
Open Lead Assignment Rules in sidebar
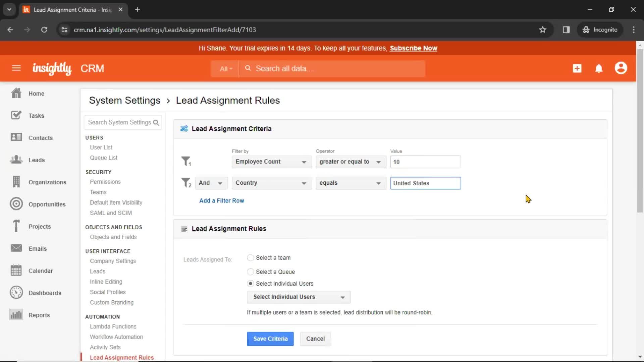point(121,357)
